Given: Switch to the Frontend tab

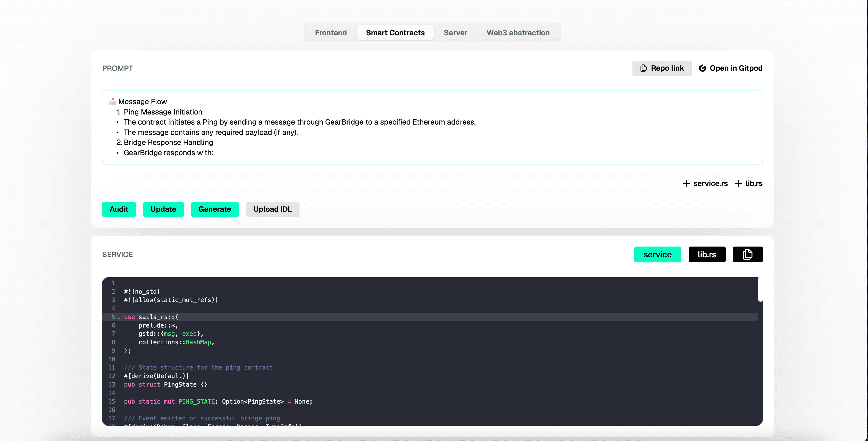Looking at the screenshot, I should click(331, 33).
